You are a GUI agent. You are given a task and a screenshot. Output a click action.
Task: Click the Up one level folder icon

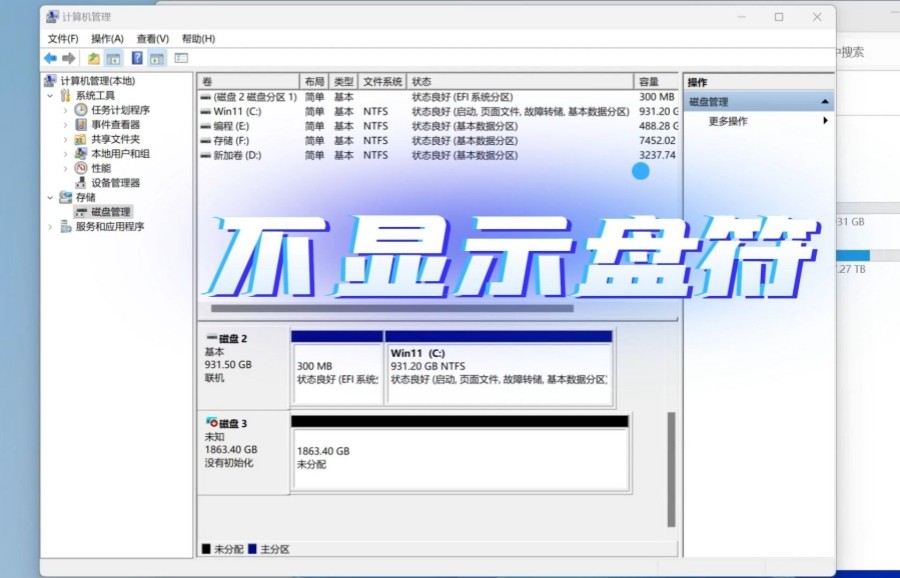click(x=94, y=58)
